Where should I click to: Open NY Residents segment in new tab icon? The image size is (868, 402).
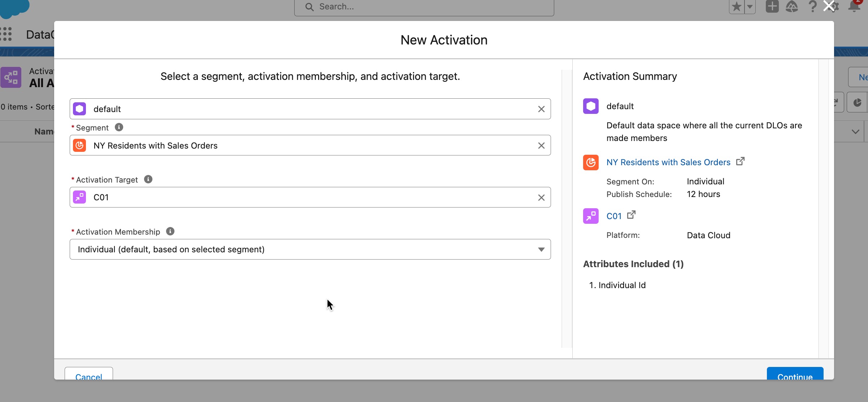pyautogui.click(x=740, y=161)
